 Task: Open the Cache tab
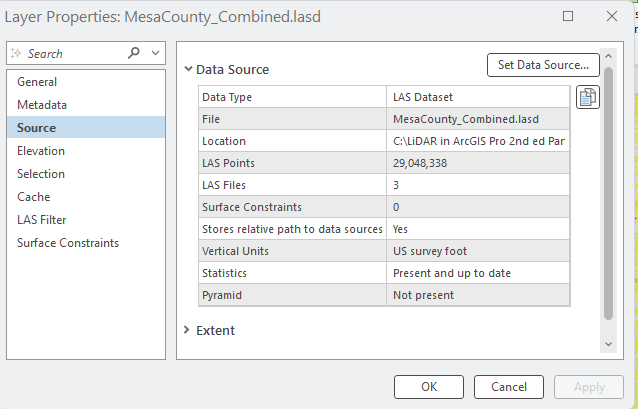86,197
